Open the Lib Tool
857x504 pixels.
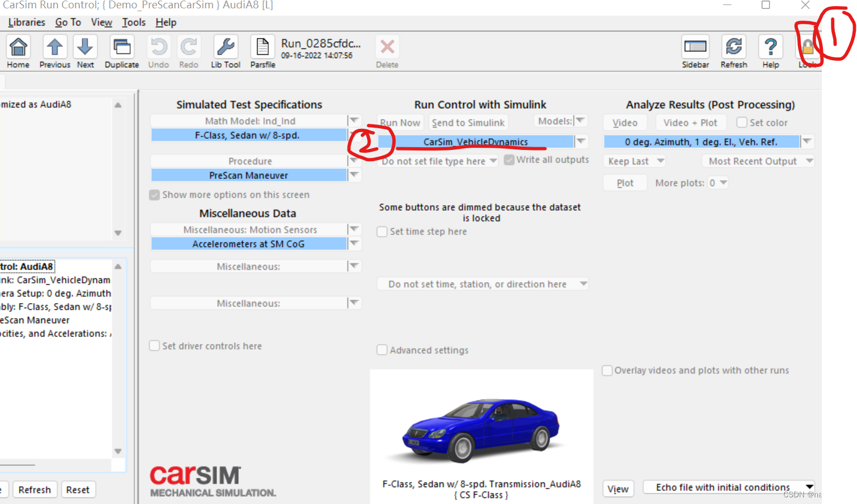coord(225,47)
